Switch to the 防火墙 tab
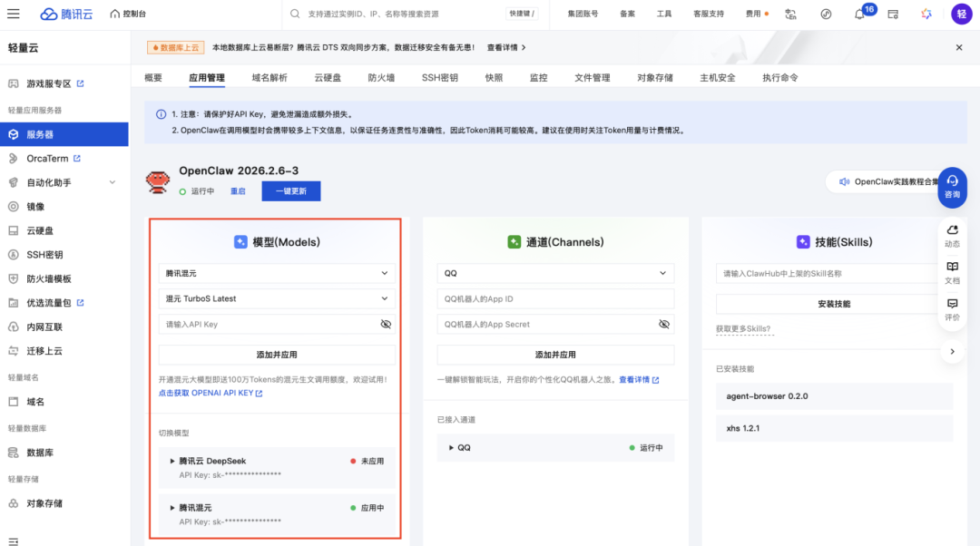This screenshot has height=546, width=980. pyautogui.click(x=381, y=77)
